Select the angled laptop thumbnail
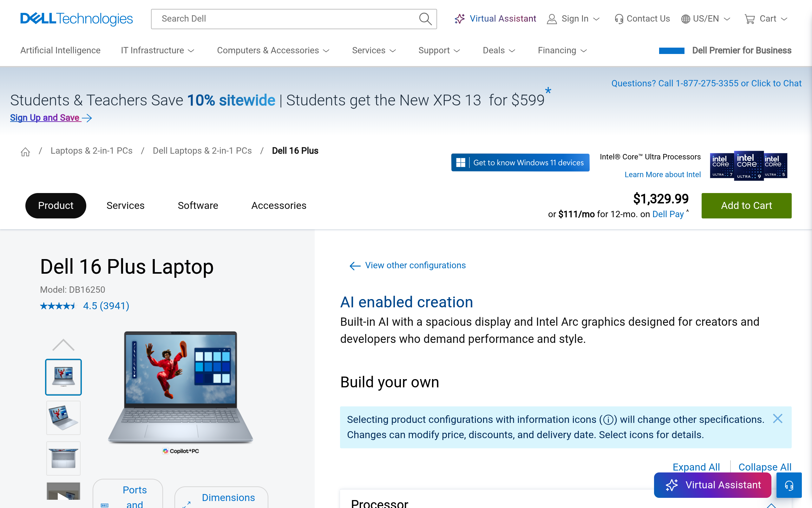Image resolution: width=812 pixels, height=508 pixels. [63, 418]
